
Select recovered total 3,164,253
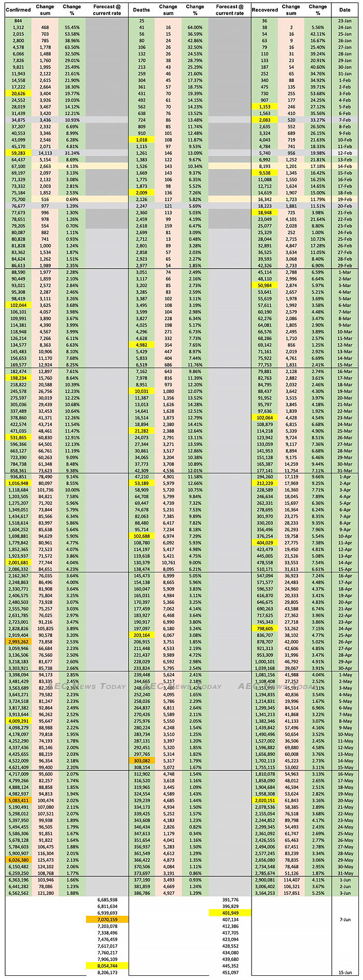coord(264,893)
